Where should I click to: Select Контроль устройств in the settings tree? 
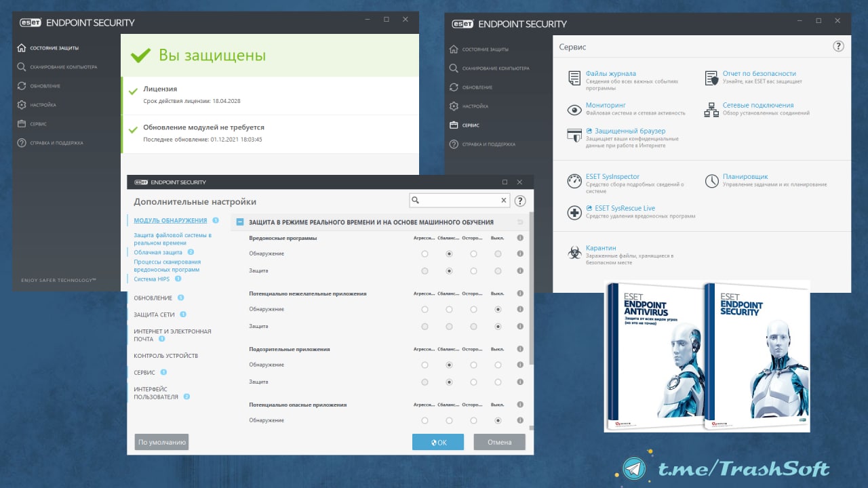coord(166,356)
